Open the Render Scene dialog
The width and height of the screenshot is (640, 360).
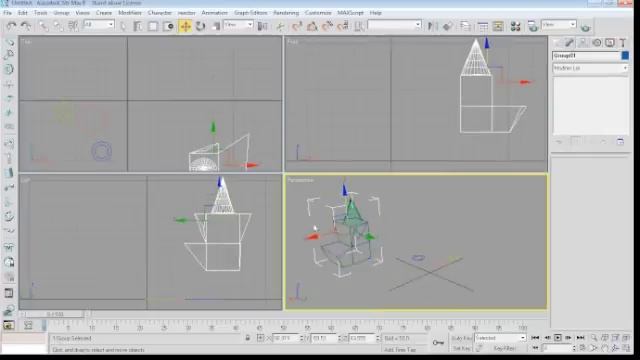pos(533,27)
